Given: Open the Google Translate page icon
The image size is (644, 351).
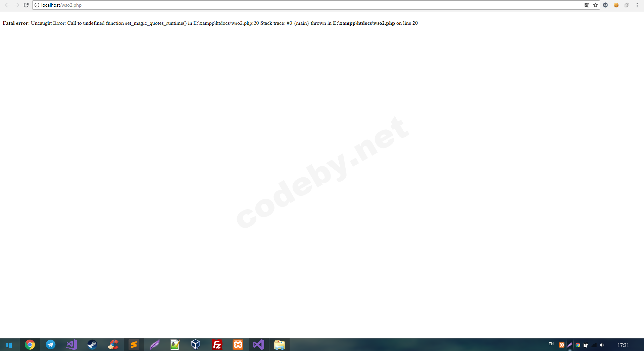Looking at the screenshot, I should 587,5.
